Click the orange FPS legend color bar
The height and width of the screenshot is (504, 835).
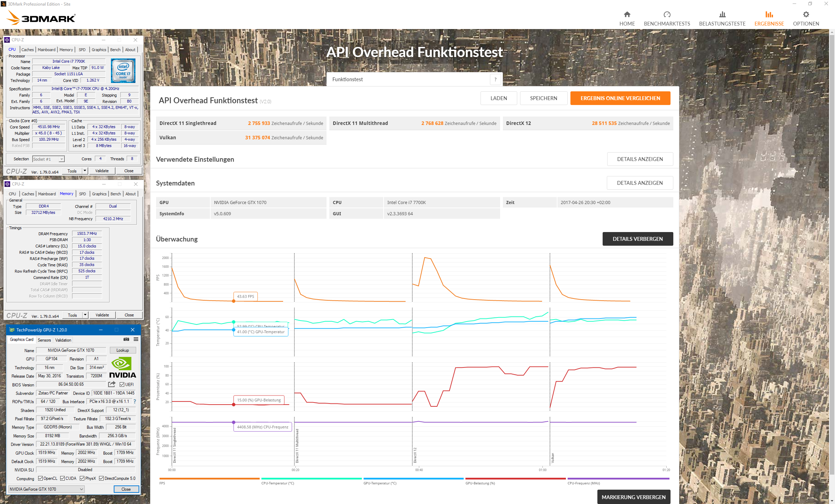coord(209,478)
